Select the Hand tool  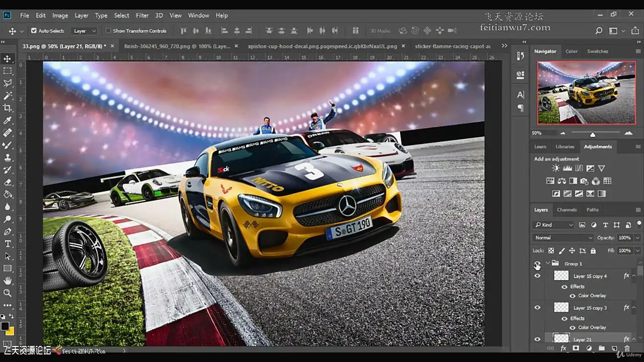click(x=8, y=281)
